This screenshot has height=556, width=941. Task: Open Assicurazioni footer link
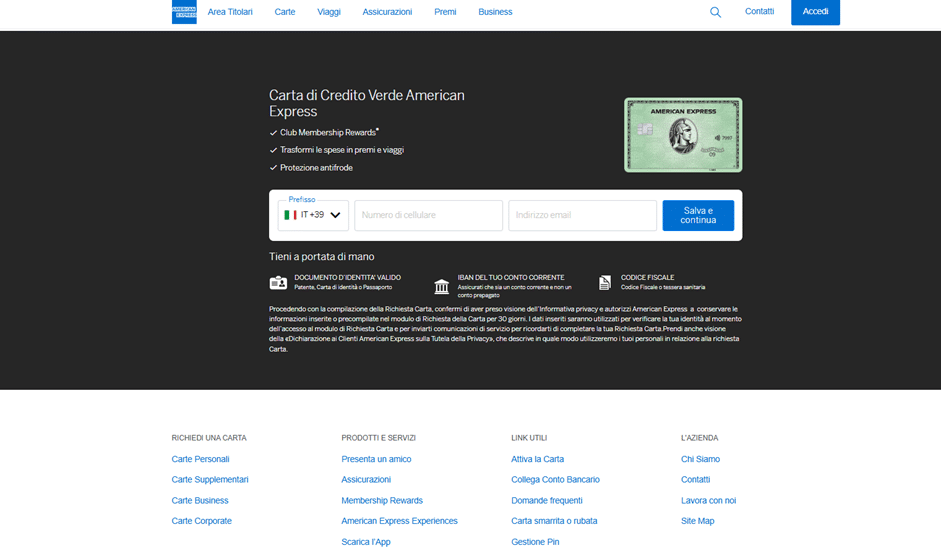point(366,480)
